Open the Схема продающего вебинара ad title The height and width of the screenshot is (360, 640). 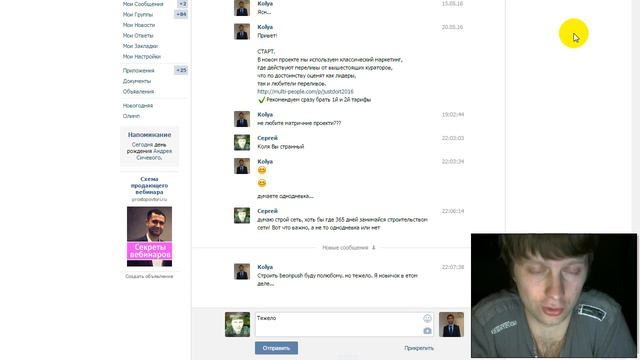click(x=149, y=186)
